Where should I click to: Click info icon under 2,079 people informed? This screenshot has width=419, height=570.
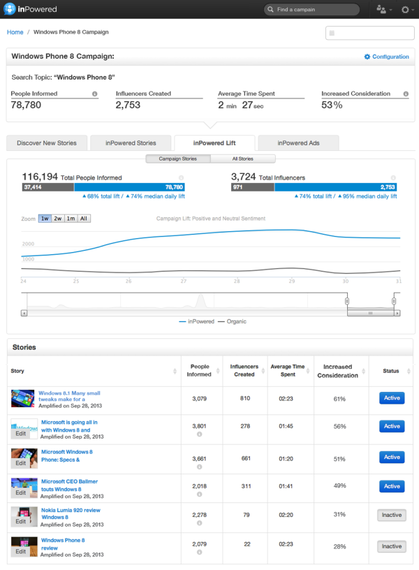click(199, 552)
